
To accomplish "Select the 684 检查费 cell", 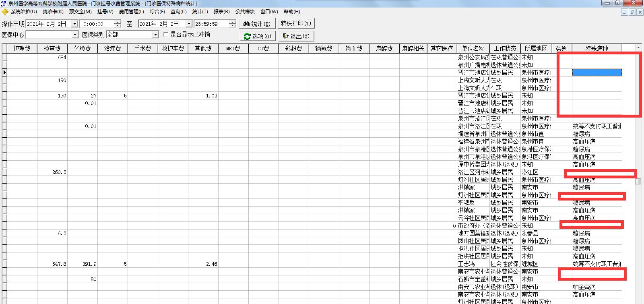I will pos(52,57).
